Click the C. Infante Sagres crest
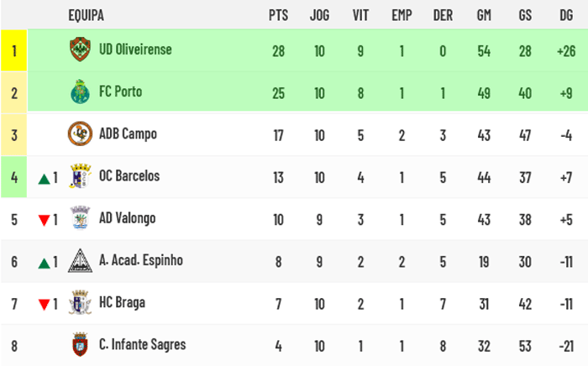 (x=81, y=345)
